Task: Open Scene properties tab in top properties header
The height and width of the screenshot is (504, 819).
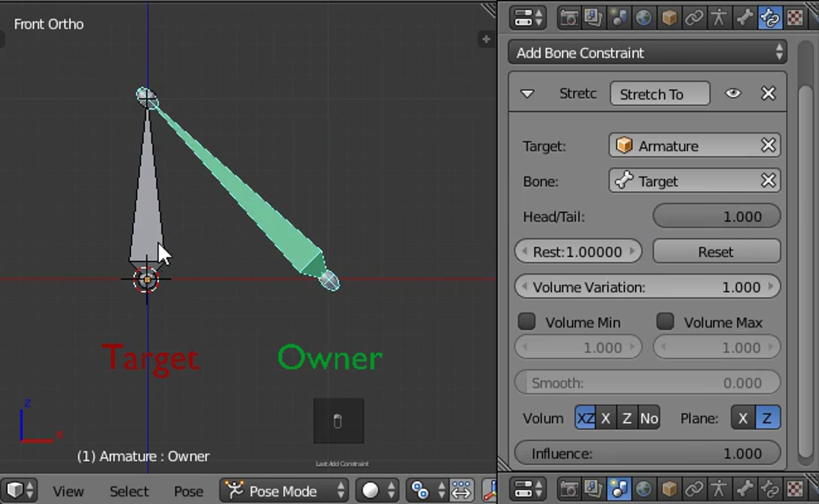Action: (619, 17)
